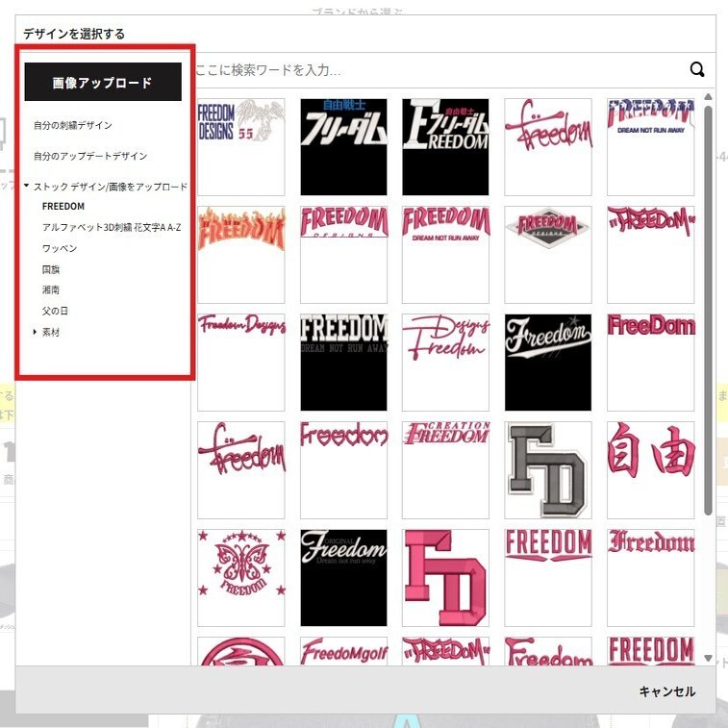Choose FreedoMgolf design
728x728 pixels.
pyautogui.click(x=343, y=651)
